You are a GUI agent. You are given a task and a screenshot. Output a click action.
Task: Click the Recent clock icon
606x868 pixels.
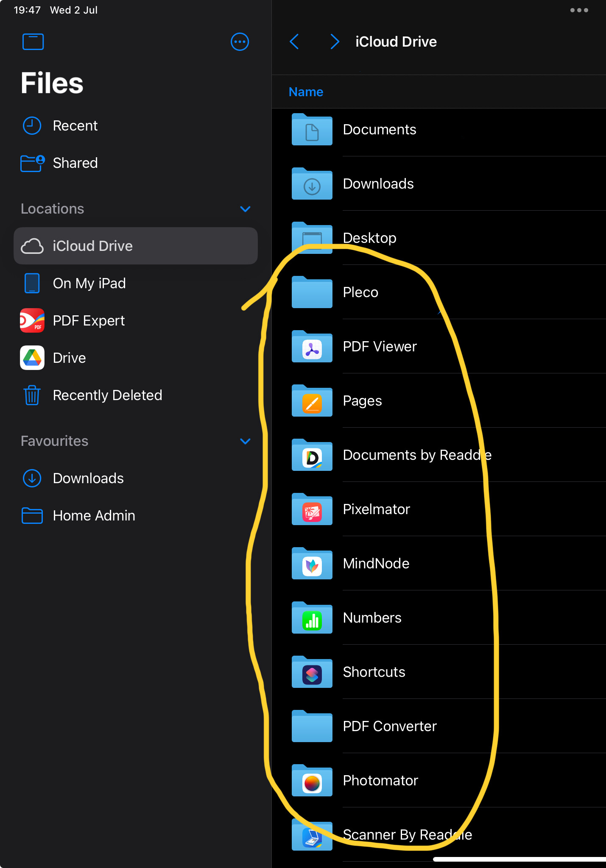pos(32,126)
